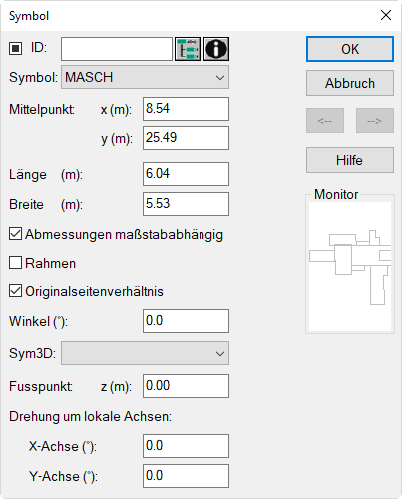Go to previous symbol with left arrow button
402x499 pixels.
tap(325, 121)
